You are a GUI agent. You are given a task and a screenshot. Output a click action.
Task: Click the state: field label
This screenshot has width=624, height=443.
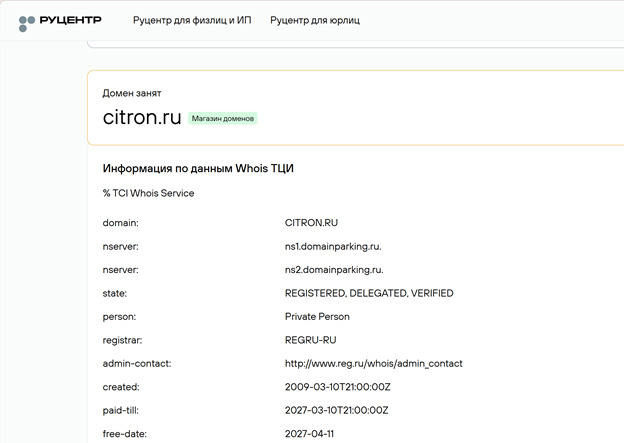pyautogui.click(x=115, y=293)
